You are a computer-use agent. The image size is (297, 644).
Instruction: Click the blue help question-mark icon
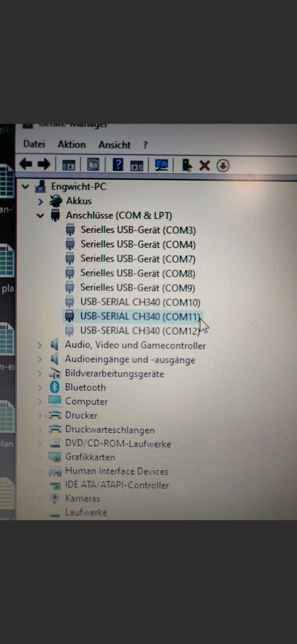pyautogui.click(x=118, y=165)
